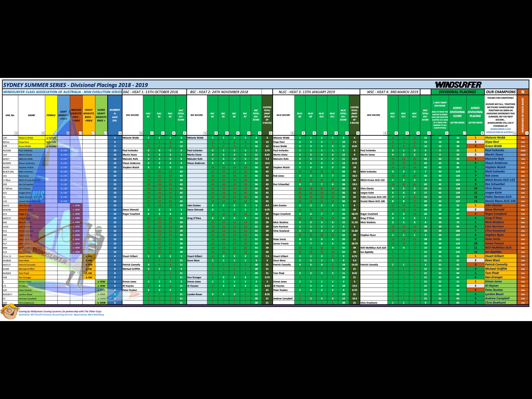532x399 pixels.
Task: Open the DAC RACERS filter dropdown
Action: (x=141, y=133)
